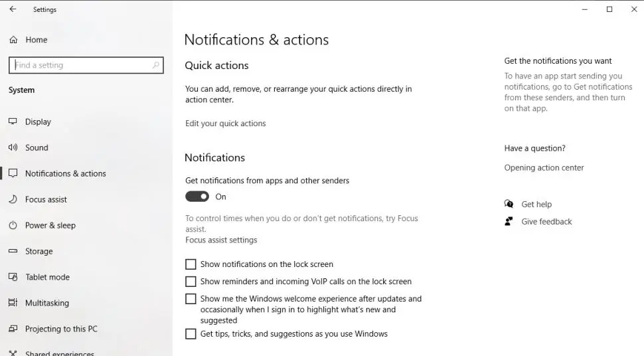
Task: Click the Power & sleep icon
Action: [x=13, y=225]
